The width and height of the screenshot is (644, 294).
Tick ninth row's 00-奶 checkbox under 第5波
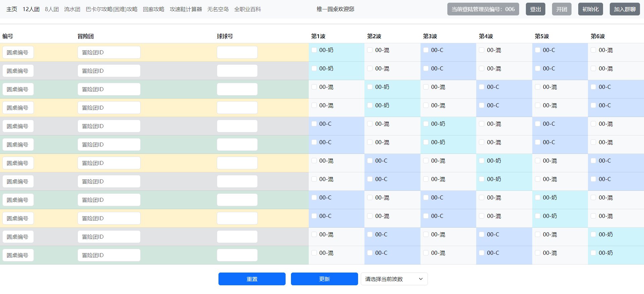coord(538,197)
